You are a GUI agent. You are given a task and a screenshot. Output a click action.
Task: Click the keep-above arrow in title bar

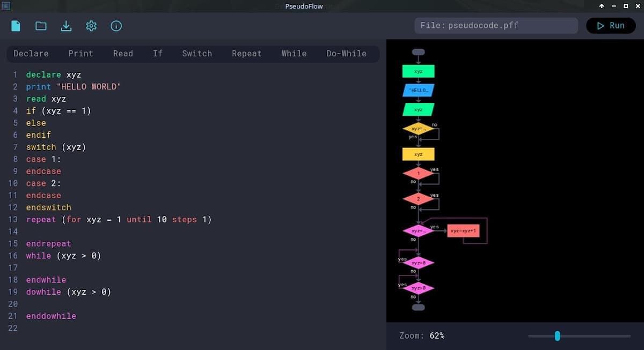pos(602,6)
